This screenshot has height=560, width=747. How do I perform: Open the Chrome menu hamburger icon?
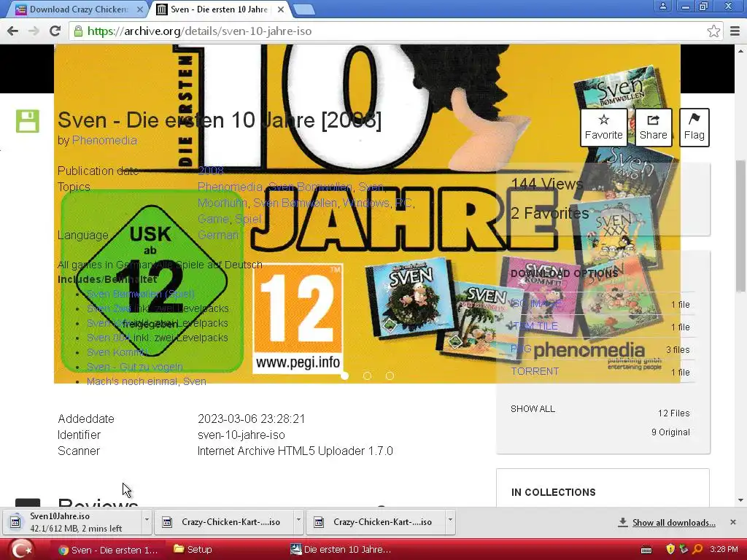coord(735,31)
